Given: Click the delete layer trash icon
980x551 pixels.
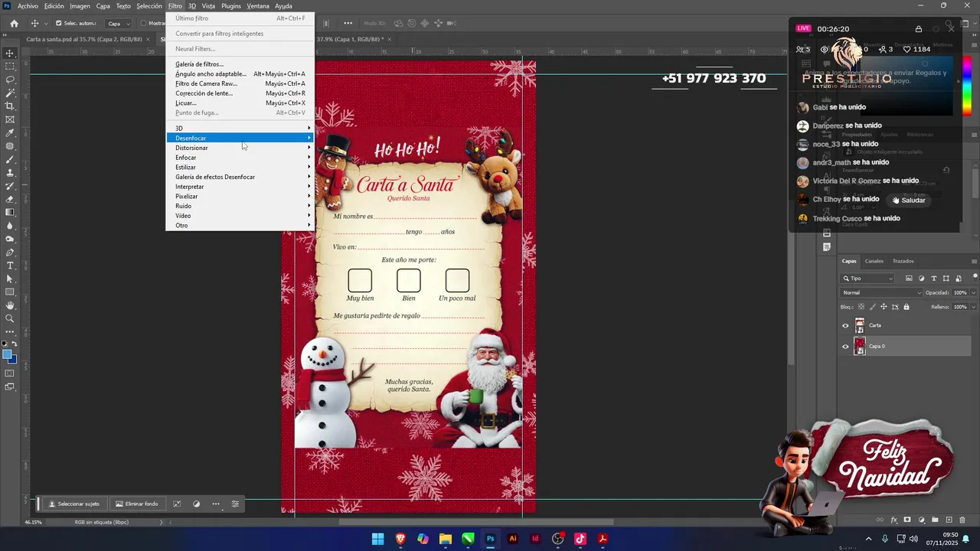Looking at the screenshot, I should (962, 520).
